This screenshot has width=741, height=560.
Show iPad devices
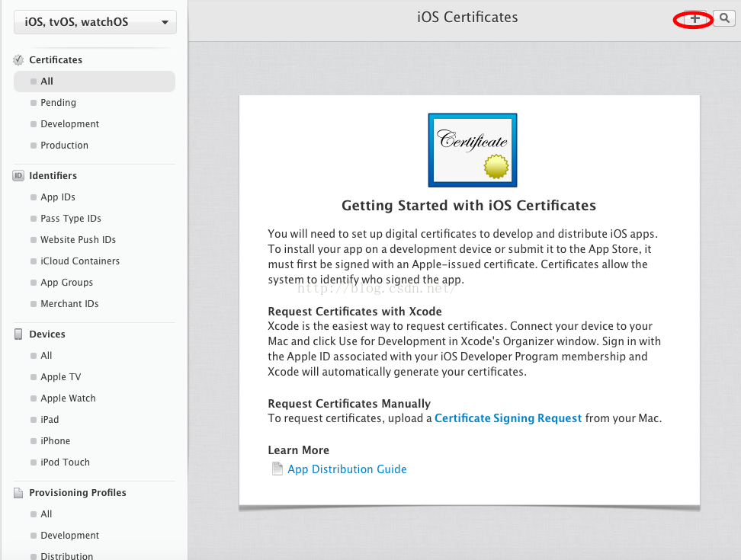[x=50, y=419]
